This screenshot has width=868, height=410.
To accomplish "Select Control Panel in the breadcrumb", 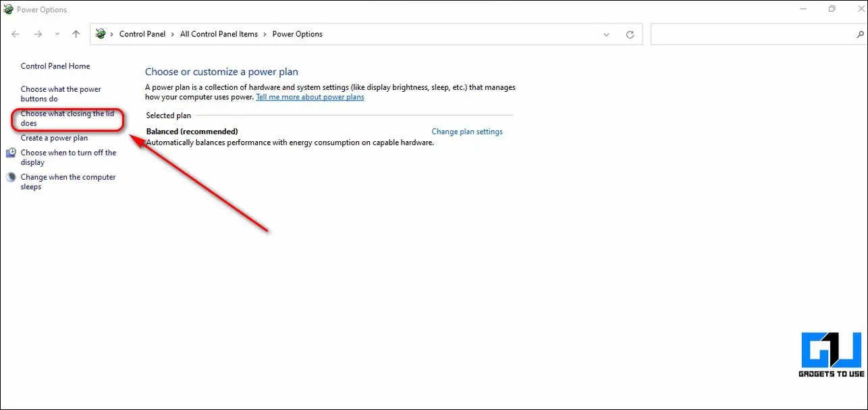I will coord(142,34).
